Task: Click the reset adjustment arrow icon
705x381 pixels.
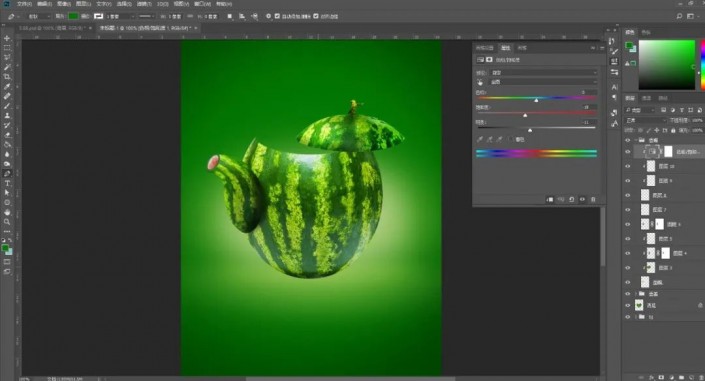Action: pos(571,199)
